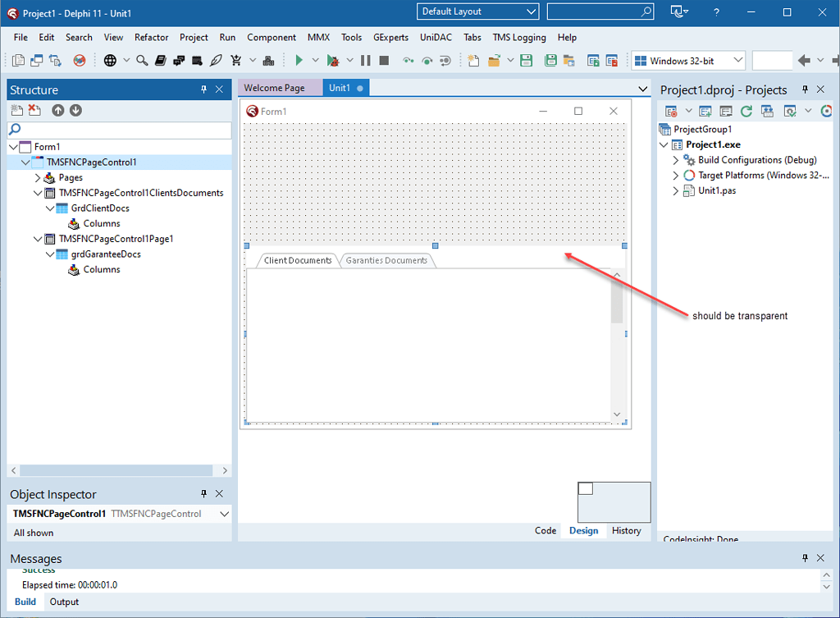Switch to the Code view tab
840x618 pixels.
point(546,531)
